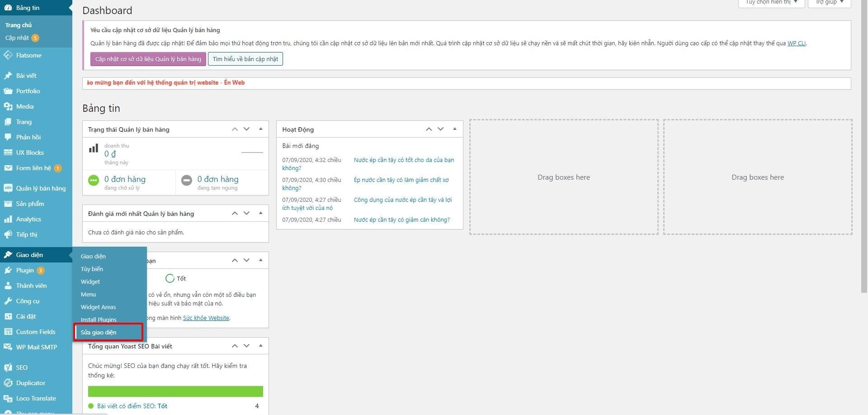Open the Trợ giúp help dropdown
This screenshot has width=868, height=415.
click(829, 3)
